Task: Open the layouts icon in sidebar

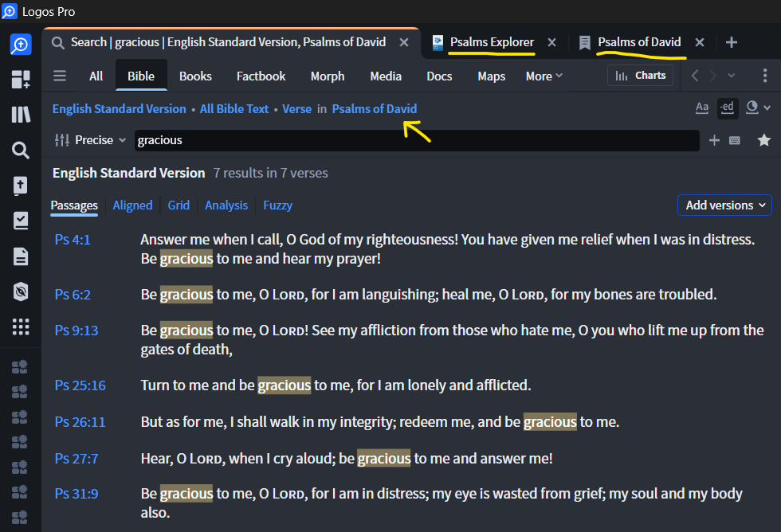Action: pos(21,79)
